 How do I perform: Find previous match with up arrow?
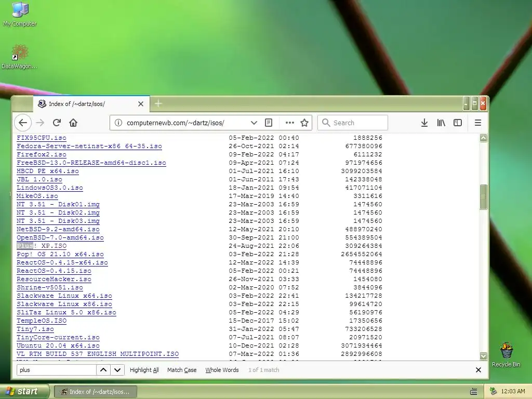[103, 370]
